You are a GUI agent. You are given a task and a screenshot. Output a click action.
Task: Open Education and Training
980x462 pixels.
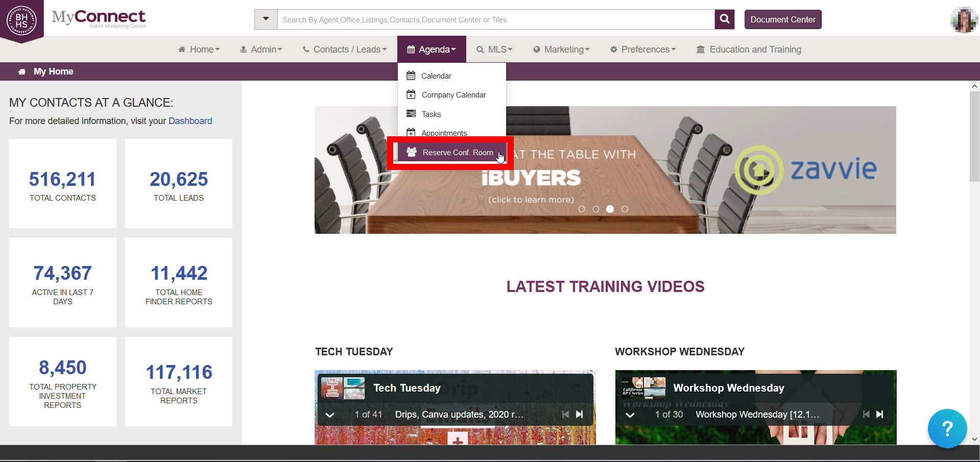click(749, 50)
